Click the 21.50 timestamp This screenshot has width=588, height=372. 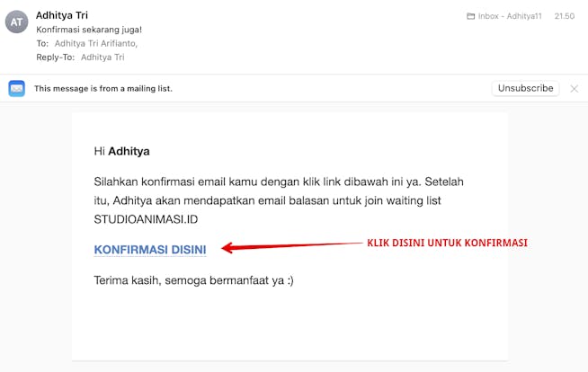[565, 16]
